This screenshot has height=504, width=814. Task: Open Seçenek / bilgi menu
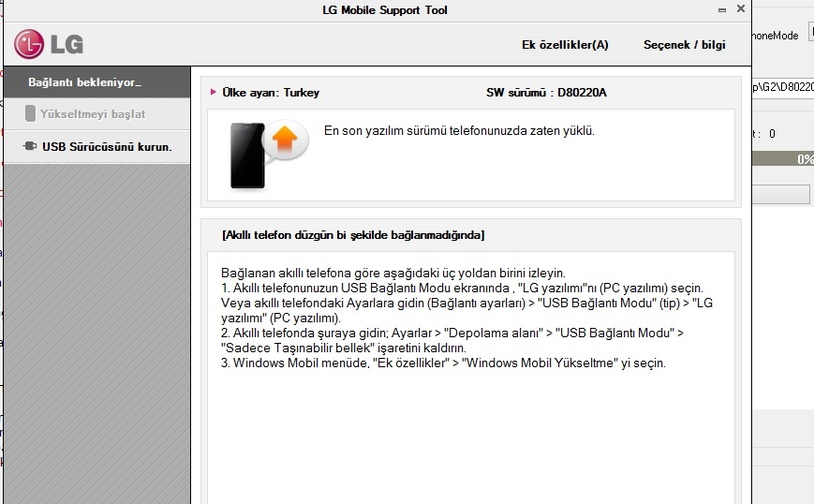point(684,45)
